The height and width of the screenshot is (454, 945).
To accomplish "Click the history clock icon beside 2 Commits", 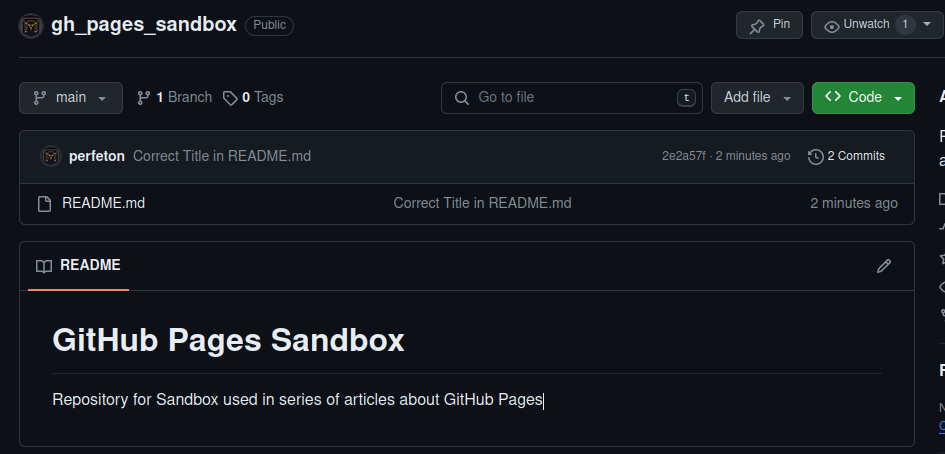I will (x=815, y=157).
